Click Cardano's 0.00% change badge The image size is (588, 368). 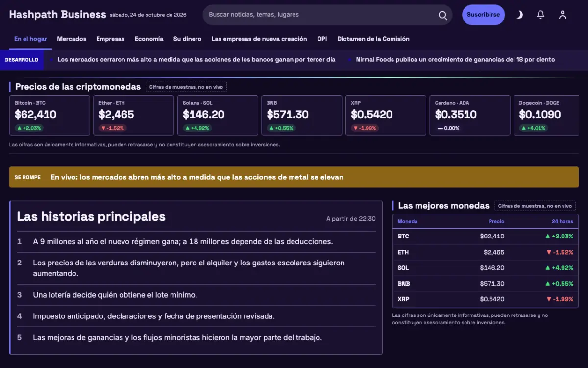[x=448, y=128]
